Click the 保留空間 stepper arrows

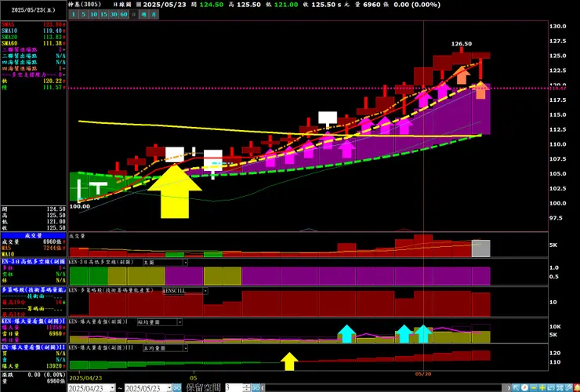[x=247, y=388]
